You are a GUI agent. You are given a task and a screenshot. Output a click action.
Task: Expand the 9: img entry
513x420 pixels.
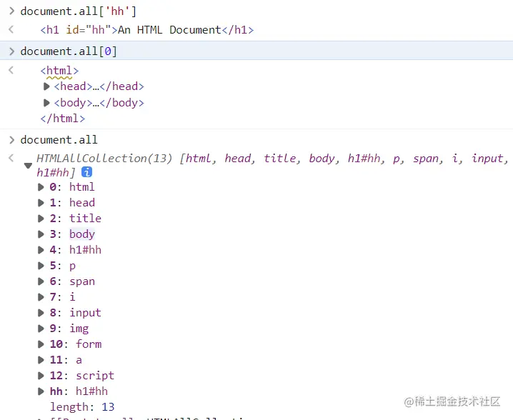pyautogui.click(x=41, y=329)
